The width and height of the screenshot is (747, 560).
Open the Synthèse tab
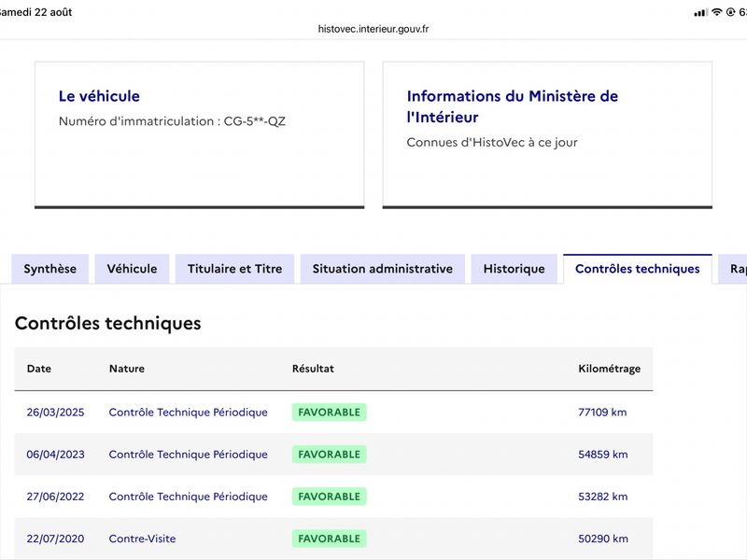(50, 269)
